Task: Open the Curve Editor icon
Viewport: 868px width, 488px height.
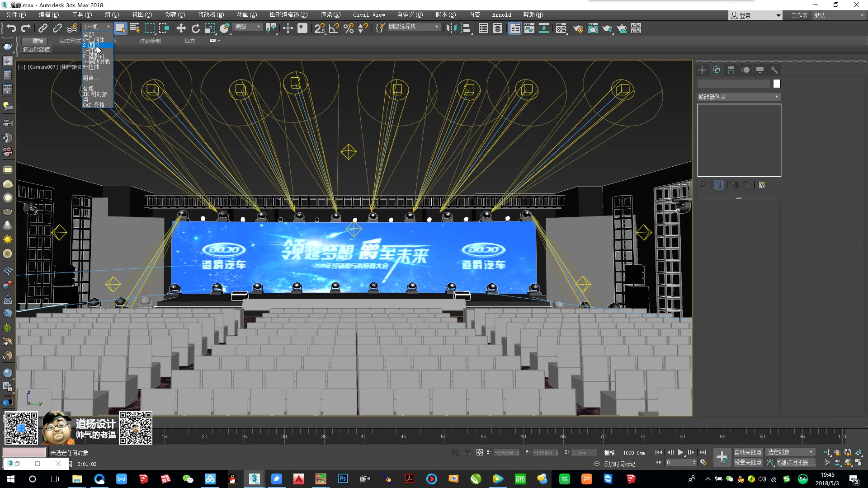Action: click(x=529, y=28)
